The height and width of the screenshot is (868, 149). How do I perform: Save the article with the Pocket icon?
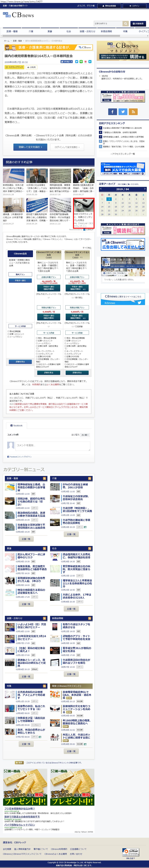85,62
